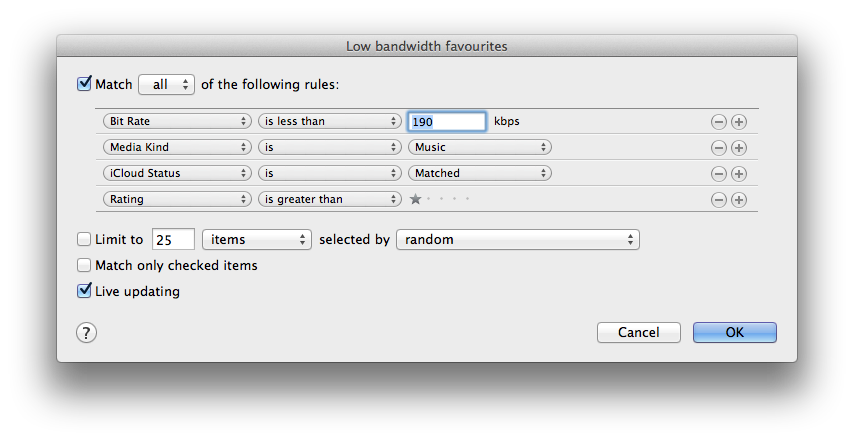
Task: Disable the Live updating checkbox
Action: point(84,292)
